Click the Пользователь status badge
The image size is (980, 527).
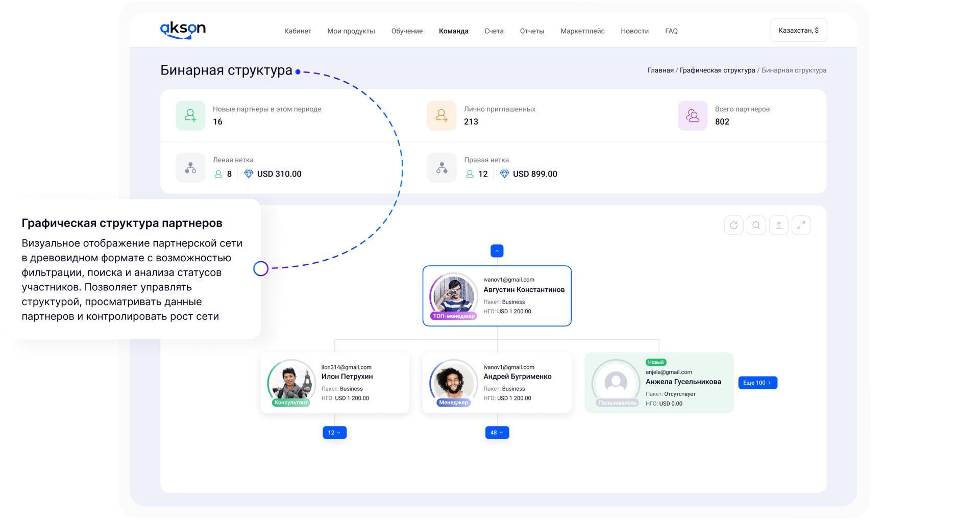[x=618, y=403]
